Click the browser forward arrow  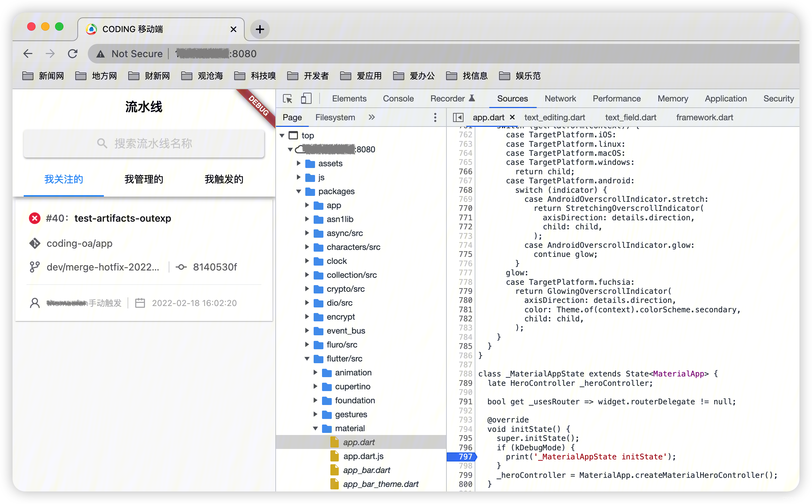coord(50,54)
